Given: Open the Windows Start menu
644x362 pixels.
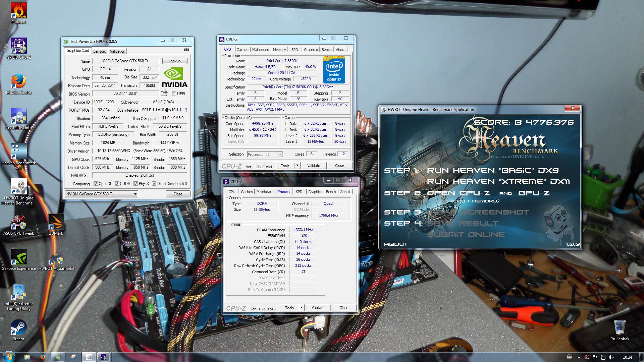Looking at the screenshot, I should (x=8, y=357).
